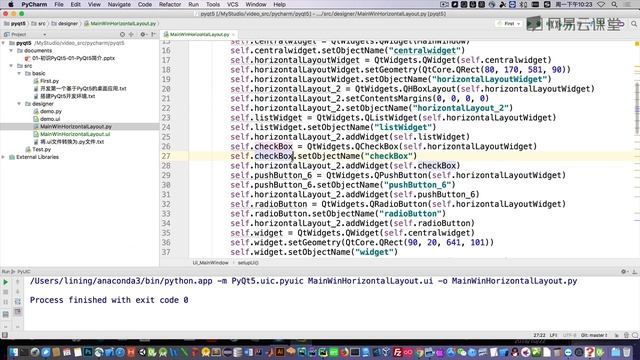640x360 pixels.
Task: Select MainWinHorizontalLayout.ui in project tree
Action: [x=75, y=134]
